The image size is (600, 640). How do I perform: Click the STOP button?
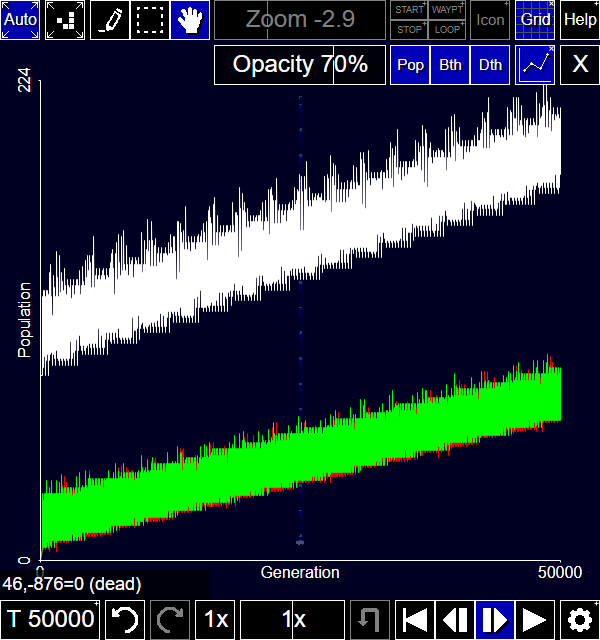(x=409, y=30)
